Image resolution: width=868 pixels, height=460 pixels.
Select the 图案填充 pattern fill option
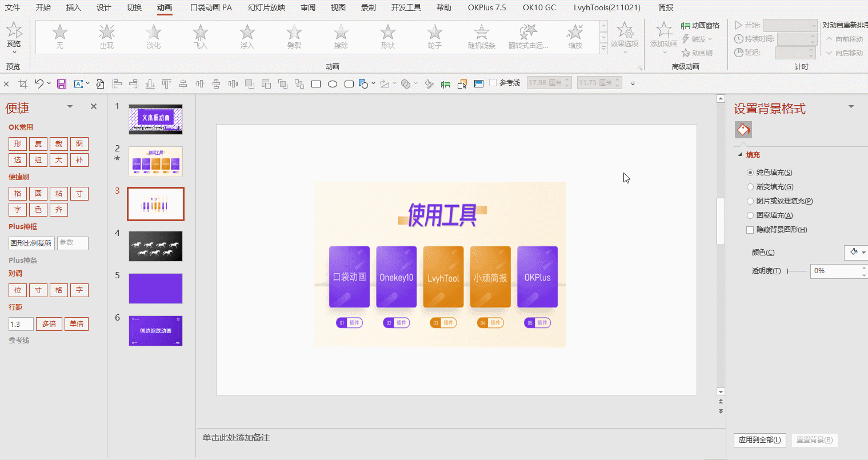click(750, 215)
